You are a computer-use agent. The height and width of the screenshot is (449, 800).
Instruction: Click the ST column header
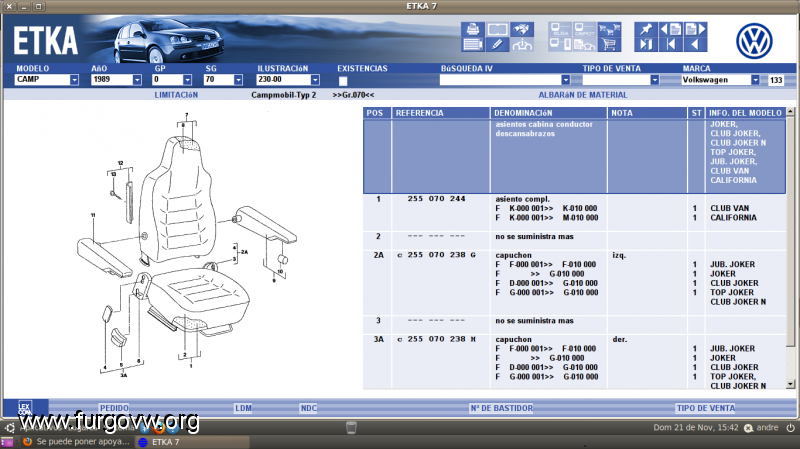(x=696, y=113)
